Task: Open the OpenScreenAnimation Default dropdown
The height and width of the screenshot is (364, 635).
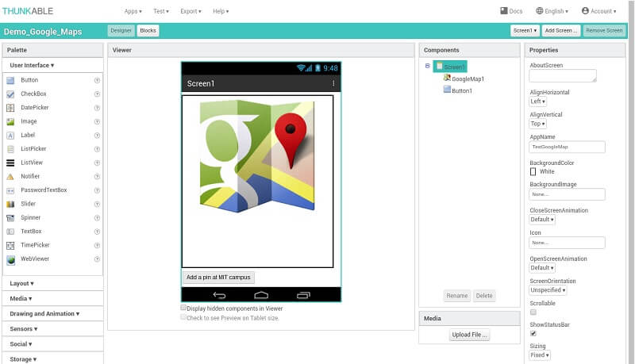Action: [542, 268]
